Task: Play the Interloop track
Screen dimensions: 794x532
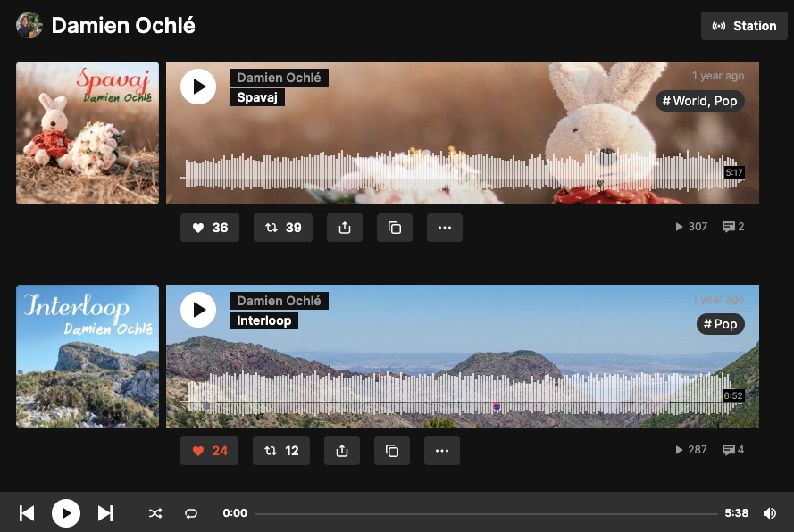Action: pyautogui.click(x=198, y=310)
